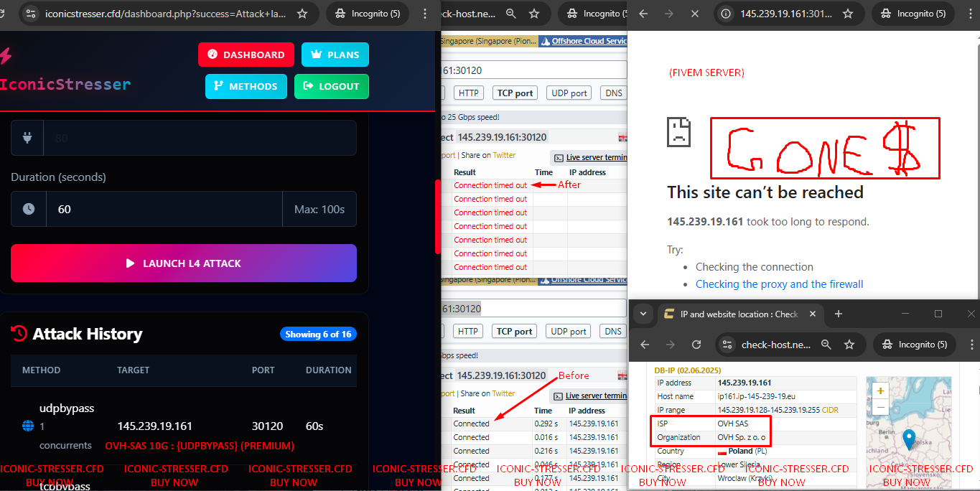Click site settings icon in IP location window
Screen dimensions: 980x491
click(727, 345)
